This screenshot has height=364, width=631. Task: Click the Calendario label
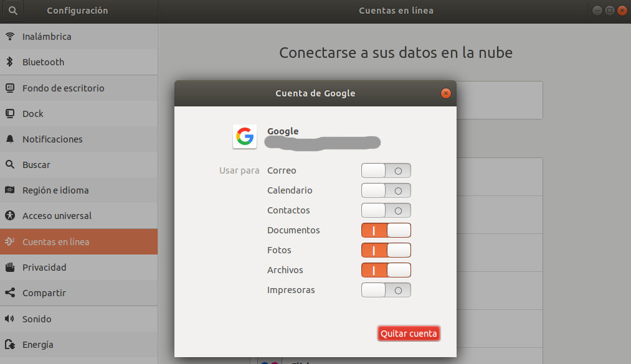(x=290, y=190)
